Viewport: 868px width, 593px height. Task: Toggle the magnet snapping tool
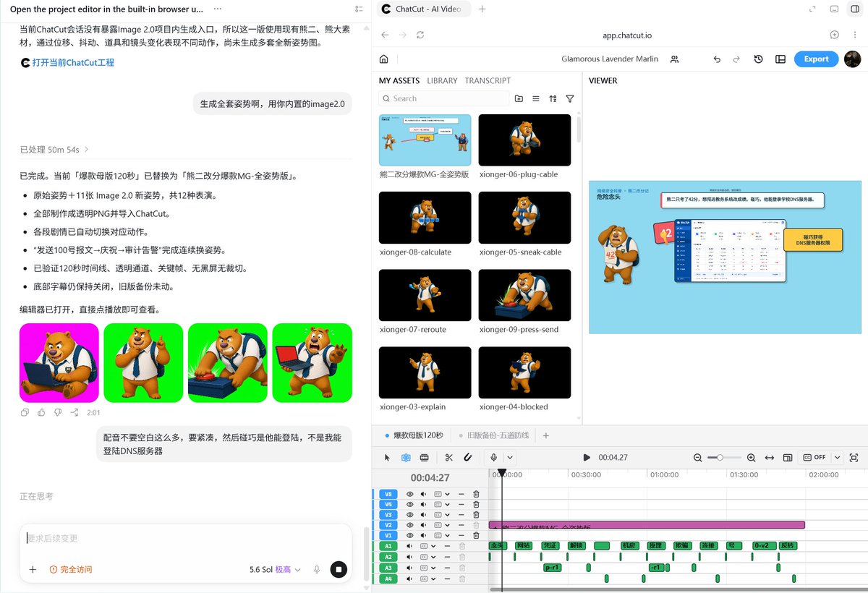click(x=467, y=458)
